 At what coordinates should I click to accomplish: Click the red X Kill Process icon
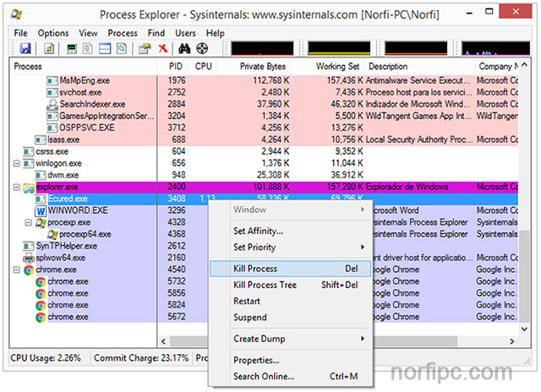pyautogui.click(x=163, y=49)
